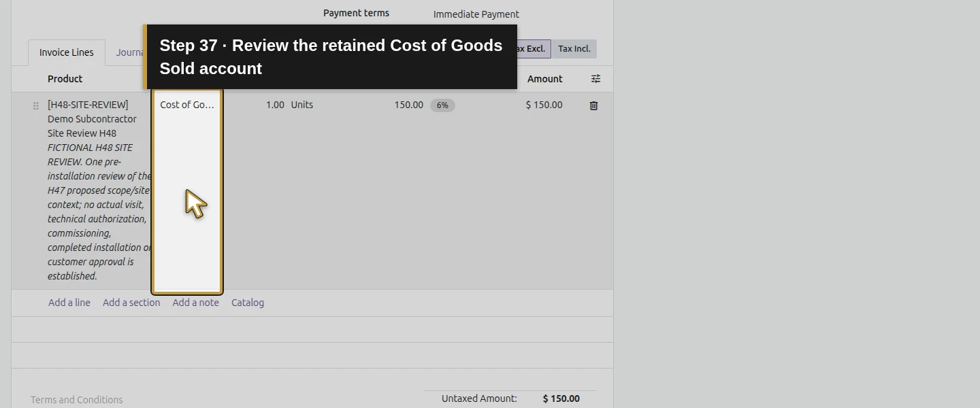Click the $ 150.00 line amount

[x=544, y=105]
